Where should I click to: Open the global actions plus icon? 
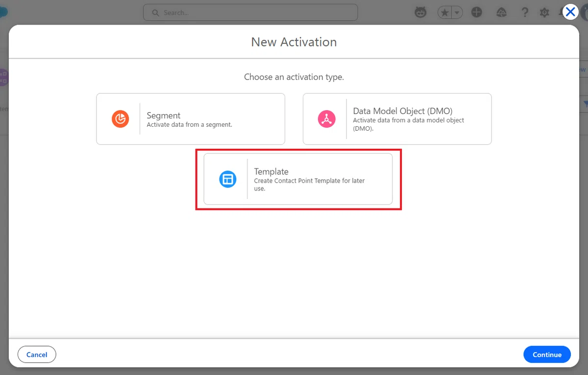(477, 13)
